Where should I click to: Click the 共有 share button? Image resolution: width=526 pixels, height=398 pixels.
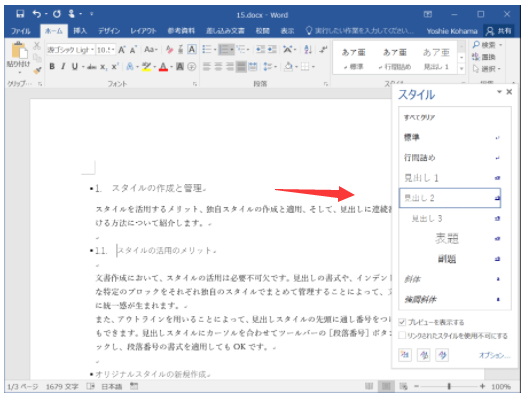499,31
